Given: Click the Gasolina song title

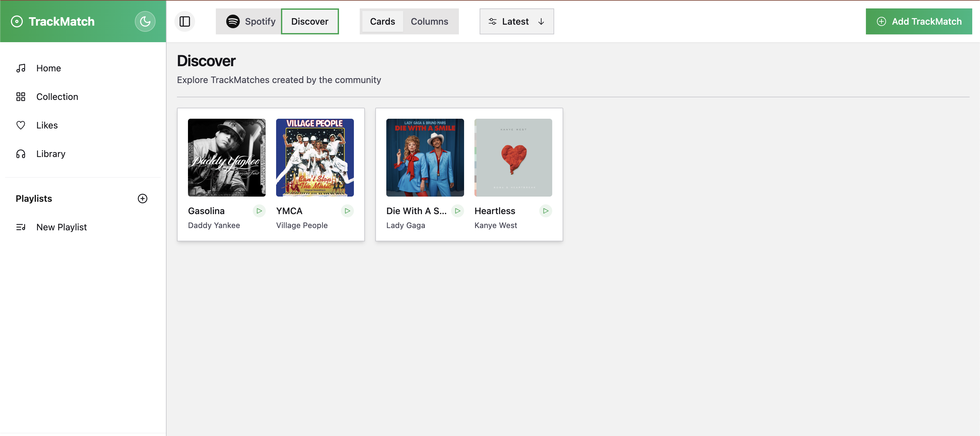Looking at the screenshot, I should (x=206, y=211).
